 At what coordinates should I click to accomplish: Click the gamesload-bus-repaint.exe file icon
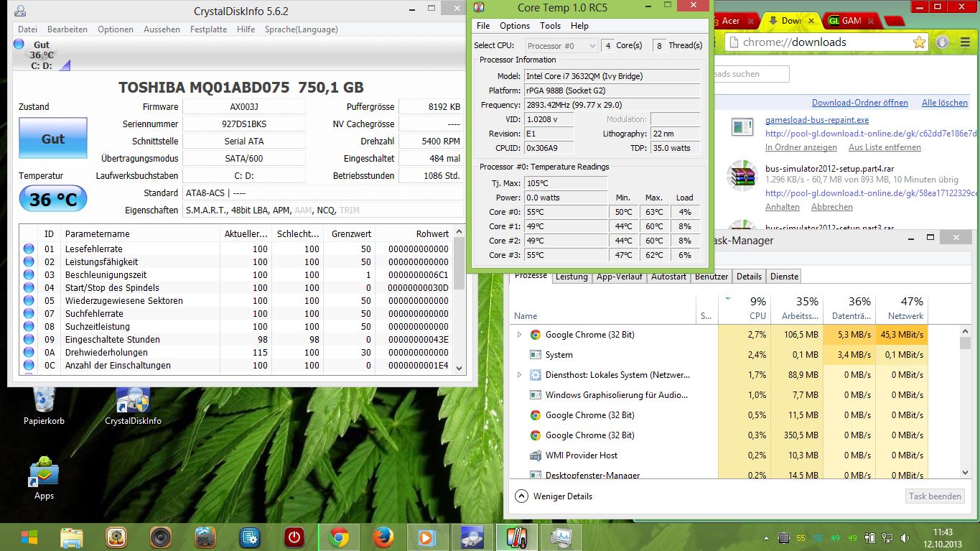pos(742,127)
